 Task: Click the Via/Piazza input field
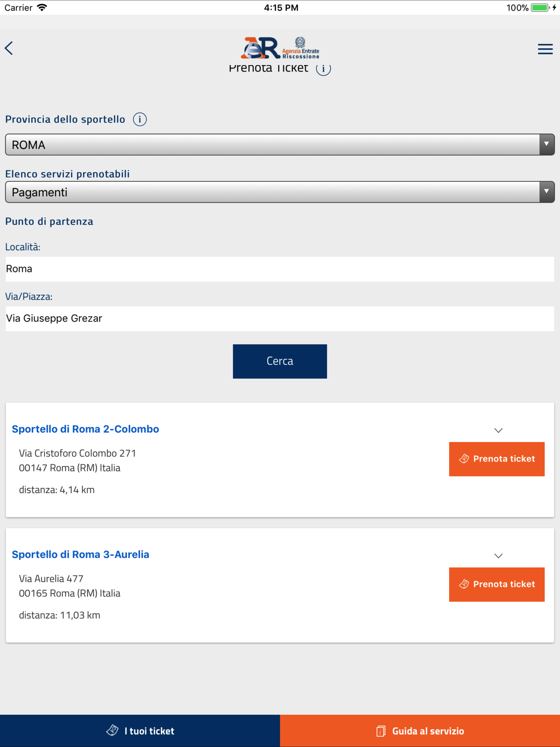tap(280, 319)
